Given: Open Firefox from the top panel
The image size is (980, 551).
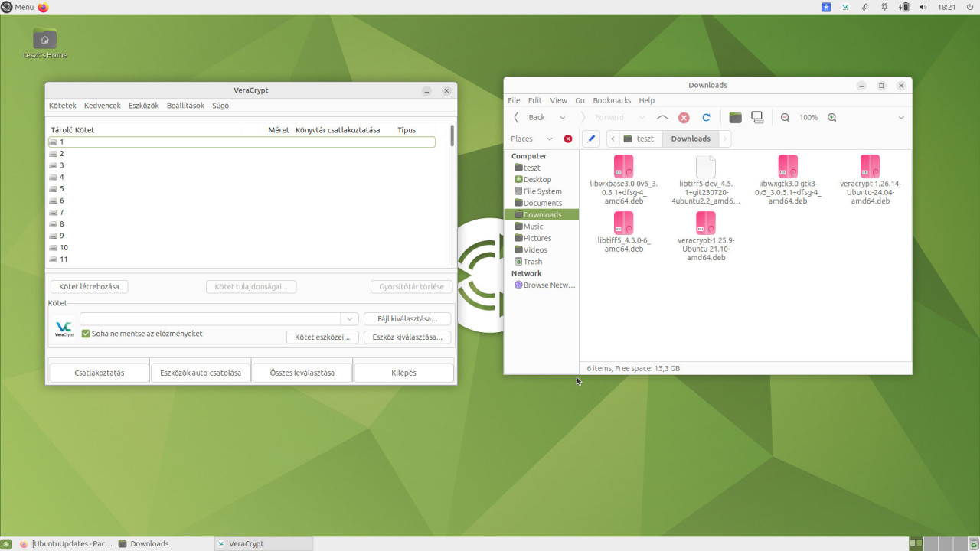Looking at the screenshot, I should [43, 7].
